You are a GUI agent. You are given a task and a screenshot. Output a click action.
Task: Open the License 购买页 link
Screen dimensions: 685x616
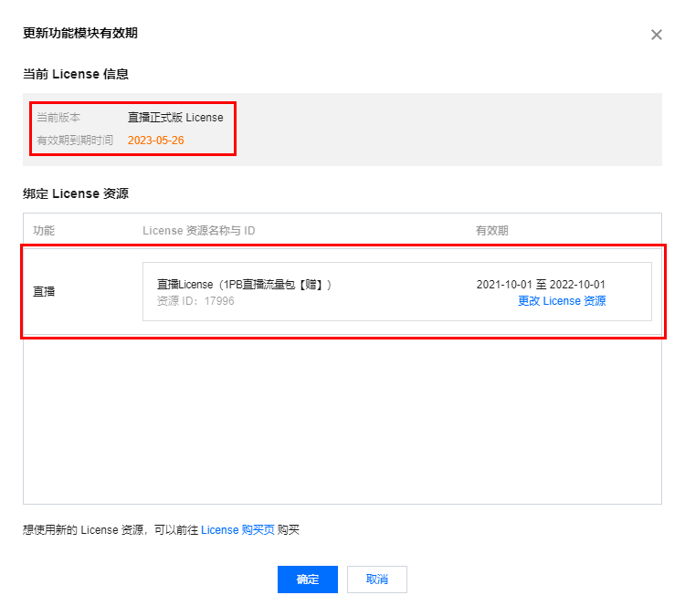click(x=237, y=529)
